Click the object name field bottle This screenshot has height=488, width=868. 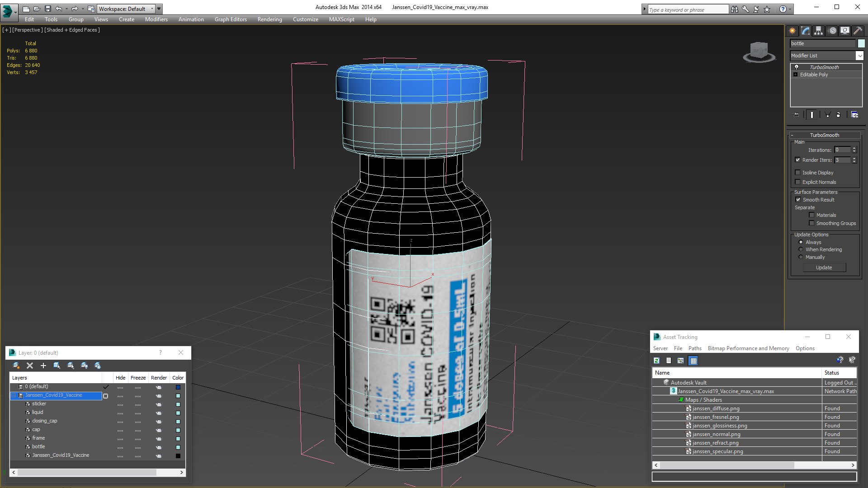823,43
